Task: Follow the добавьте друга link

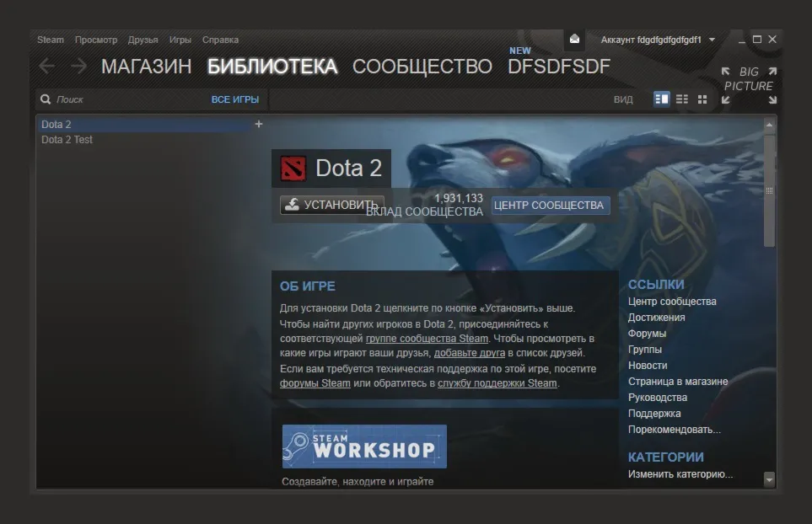Action: click(x=469, y=353)
